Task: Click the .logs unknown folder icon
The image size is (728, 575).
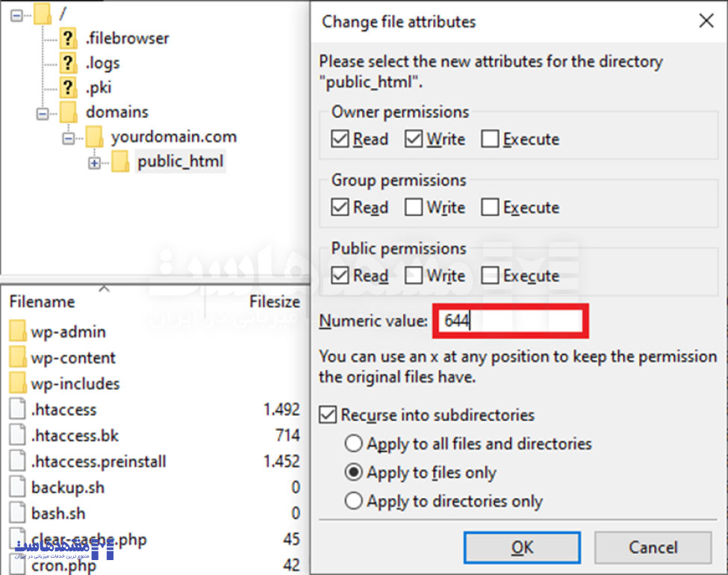Action: (69, 63)
